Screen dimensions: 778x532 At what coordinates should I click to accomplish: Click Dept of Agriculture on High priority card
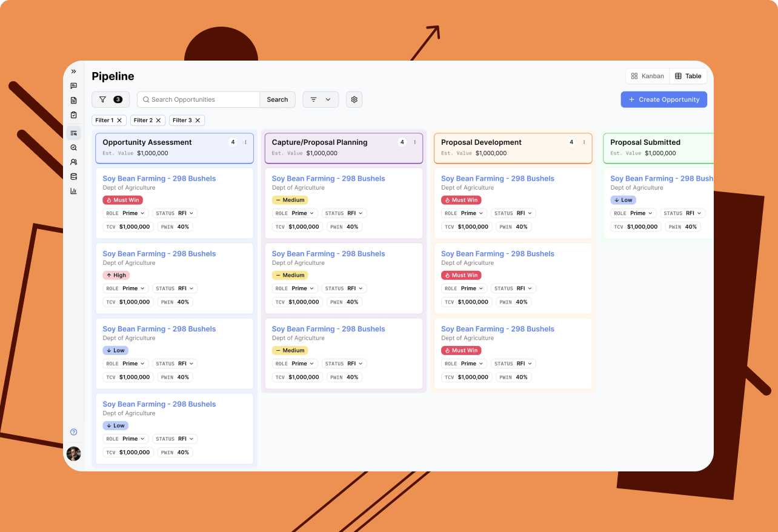[x=129, y=263]
